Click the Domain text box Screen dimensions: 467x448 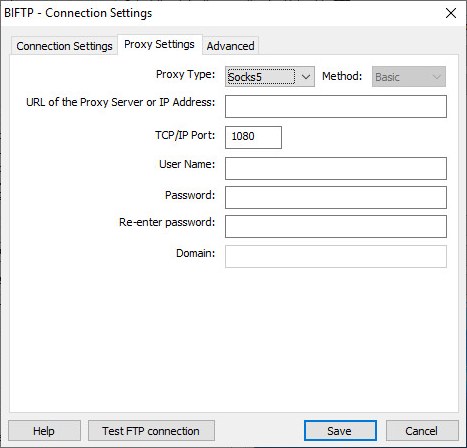tap(336, 256)
